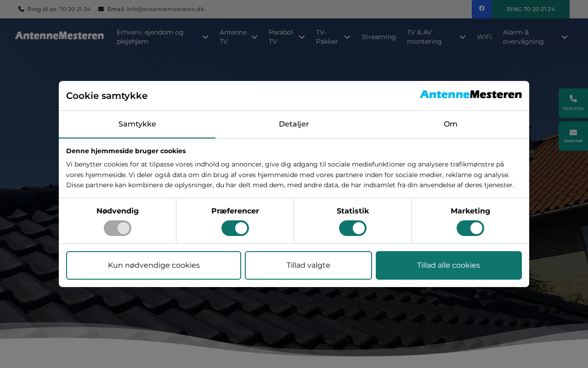Disable the Præferencer cookie switch

pos(235,228)
